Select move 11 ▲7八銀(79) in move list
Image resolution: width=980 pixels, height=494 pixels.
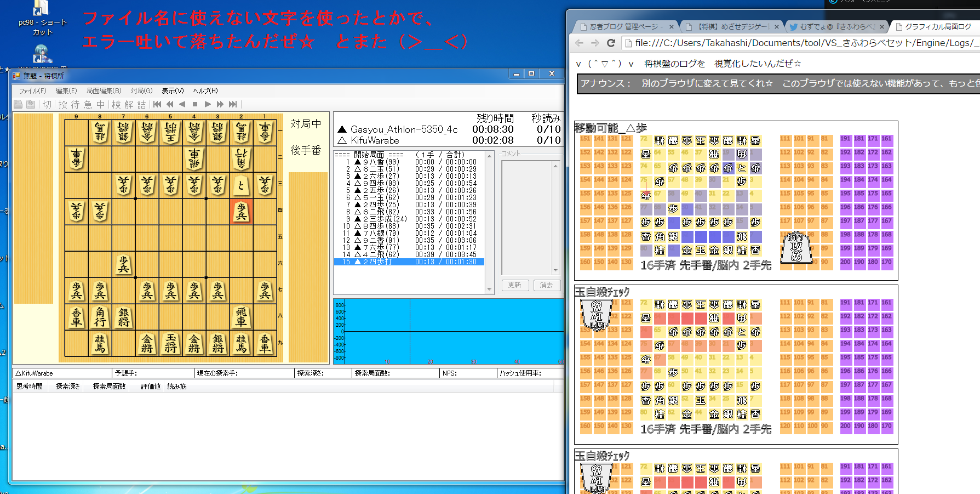(409, 234)
